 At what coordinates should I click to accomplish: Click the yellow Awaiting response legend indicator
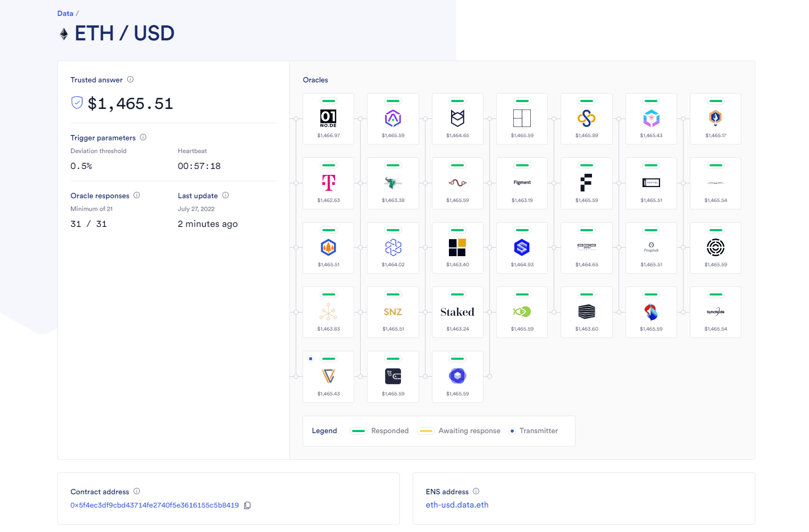[426, 431]
